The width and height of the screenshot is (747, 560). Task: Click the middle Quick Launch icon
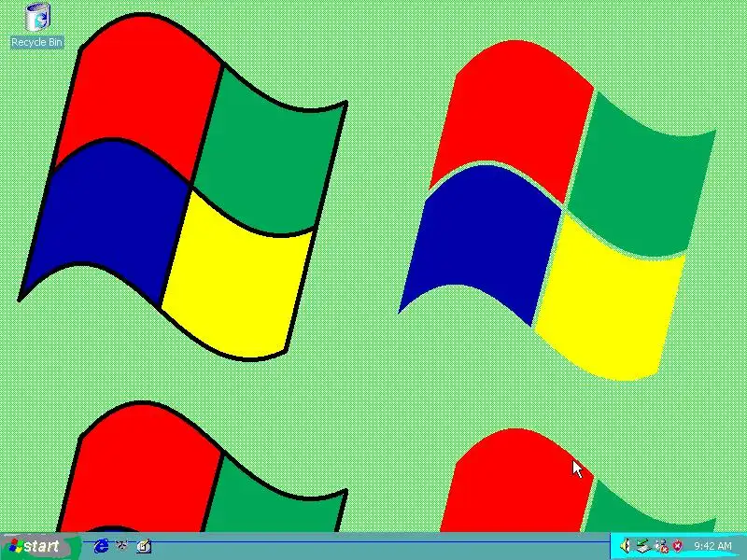pyautogui.click(x=122, y=545)
